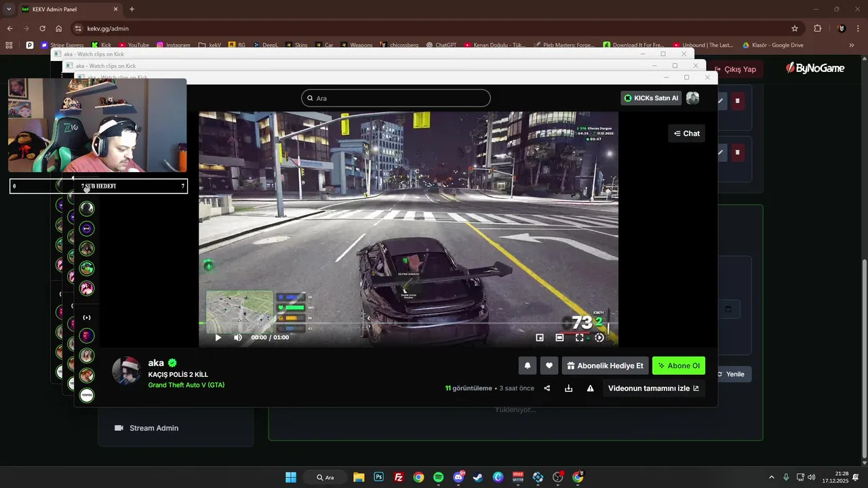Open FileZilla from the taskbar
Image resolution: width=868 pixels, height=488 pixels.
pos(399,477)
